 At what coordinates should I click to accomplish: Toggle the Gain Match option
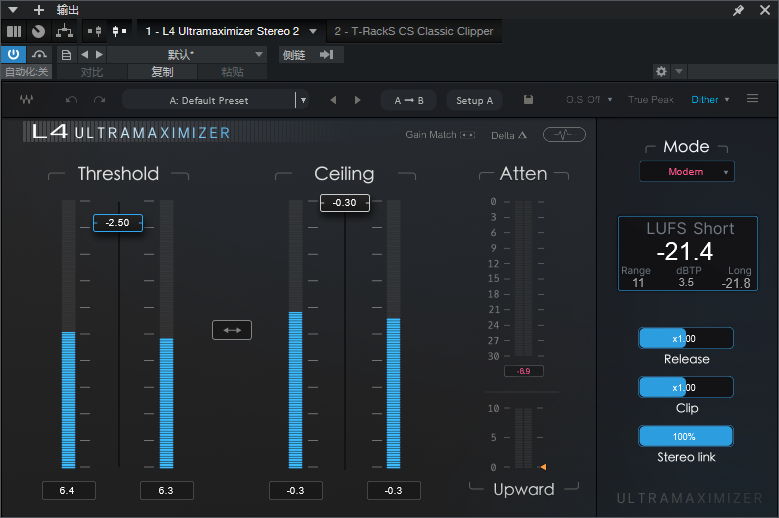(x=467, y=135)
